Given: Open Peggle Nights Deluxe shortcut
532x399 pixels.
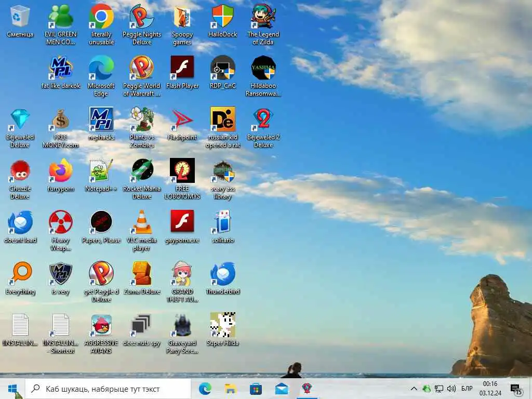Looking at the screenshot, I should (141, 25).
